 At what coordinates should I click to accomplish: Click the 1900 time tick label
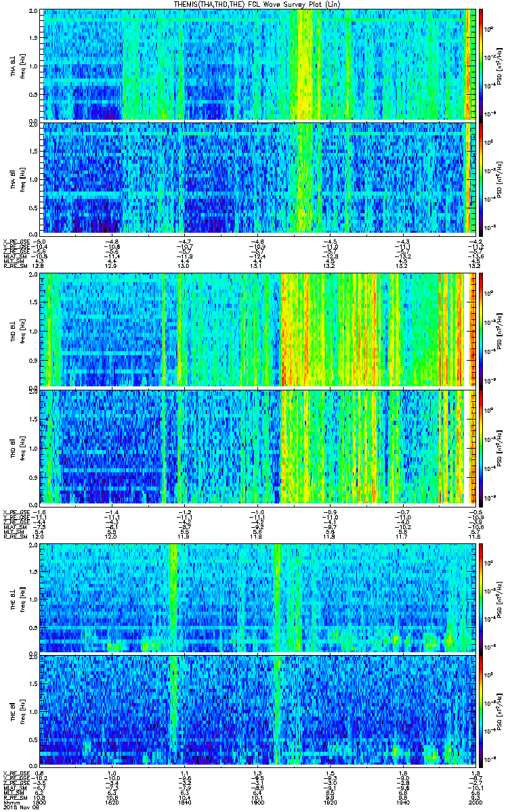(x=257, y=803)
